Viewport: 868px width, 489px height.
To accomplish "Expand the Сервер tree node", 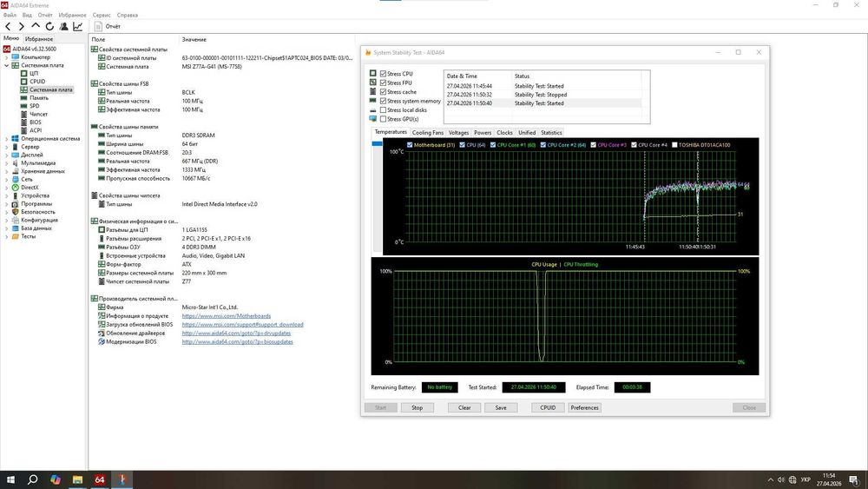I will (7, 147).
